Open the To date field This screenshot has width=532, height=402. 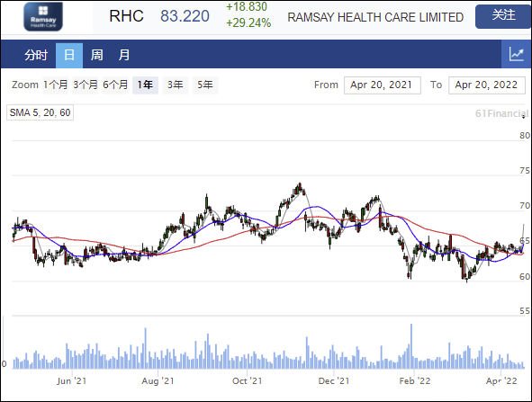pyautogui.click(x=486, y=85)
